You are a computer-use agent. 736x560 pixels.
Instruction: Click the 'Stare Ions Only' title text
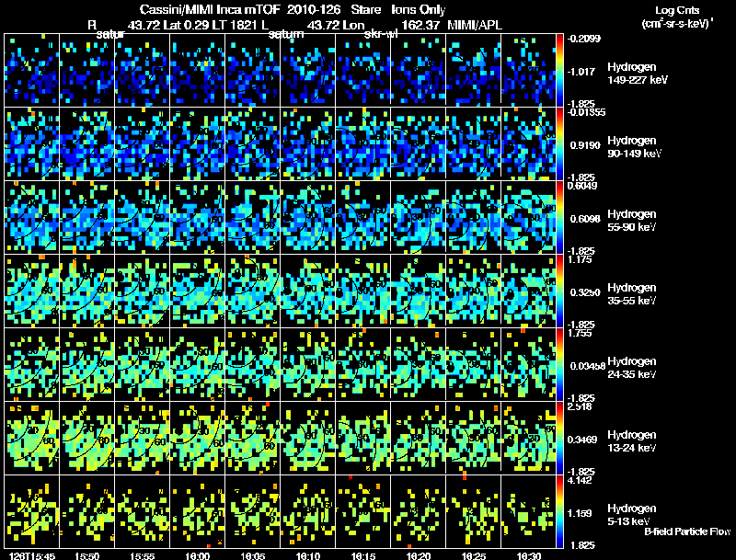397,10
